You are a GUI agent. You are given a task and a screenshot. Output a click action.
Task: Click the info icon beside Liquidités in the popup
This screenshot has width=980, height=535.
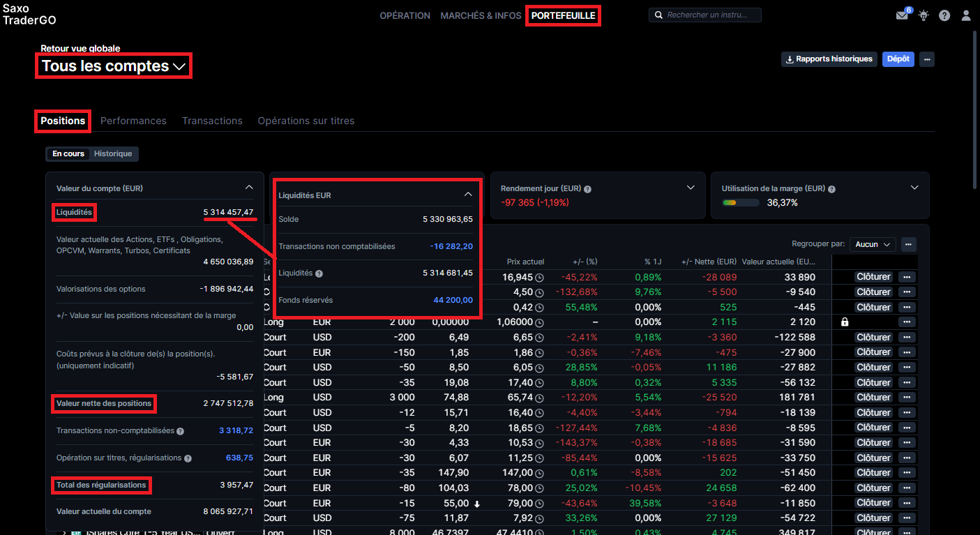(319, 273)
